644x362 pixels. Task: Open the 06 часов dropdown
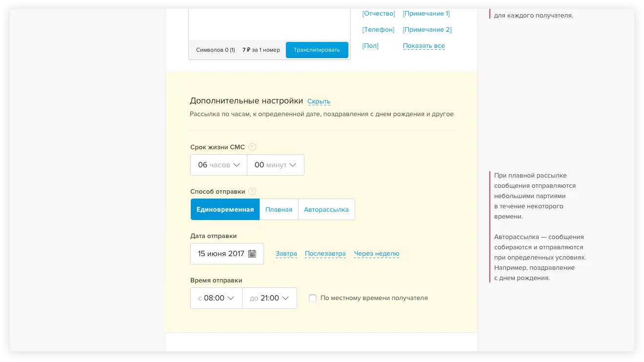click(219, 165)
